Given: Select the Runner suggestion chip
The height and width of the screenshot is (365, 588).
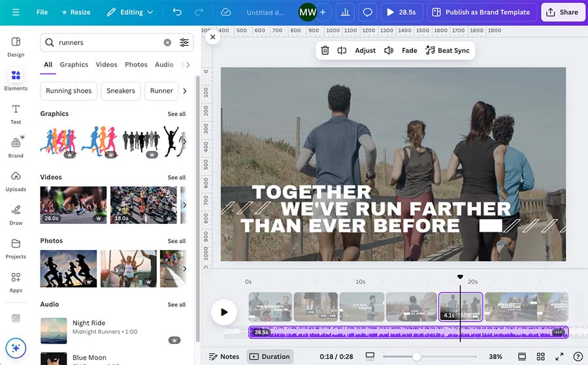Looking at the screenshot, I should [161, 91].
